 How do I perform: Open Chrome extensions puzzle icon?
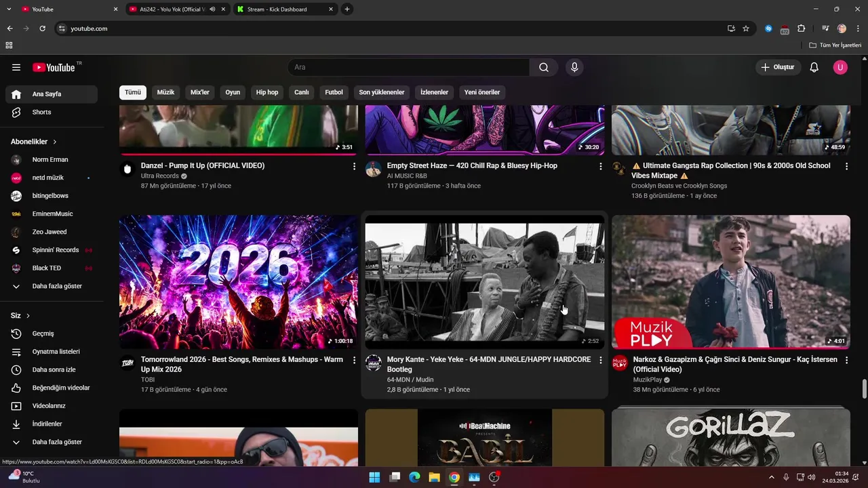click(801, 28)
